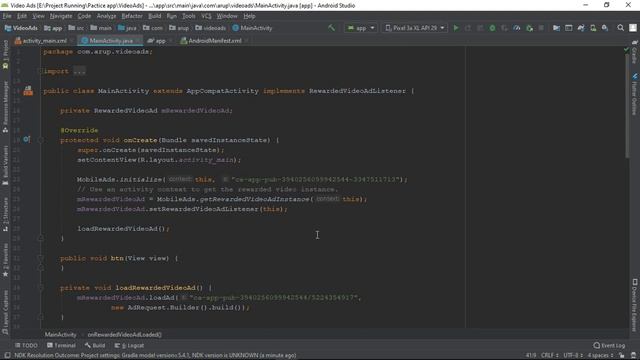The width and height of the screenshot is (640, 360).
Task: Open the Build tool window at bottom
Action: pyautogui.click(x=95, y=345)
